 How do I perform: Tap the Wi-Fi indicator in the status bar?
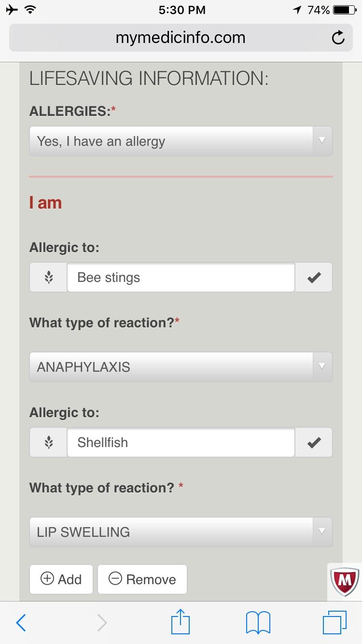click(29, 9)
